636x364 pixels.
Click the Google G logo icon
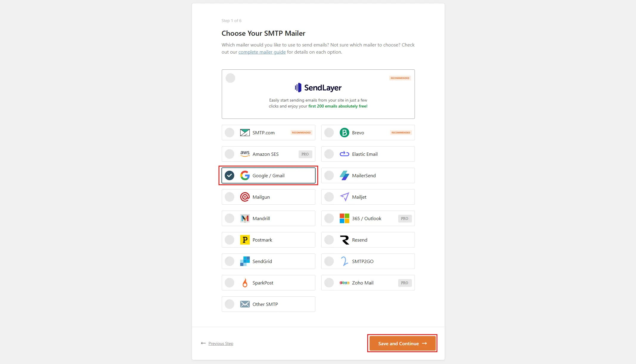[x=245, y=175]
